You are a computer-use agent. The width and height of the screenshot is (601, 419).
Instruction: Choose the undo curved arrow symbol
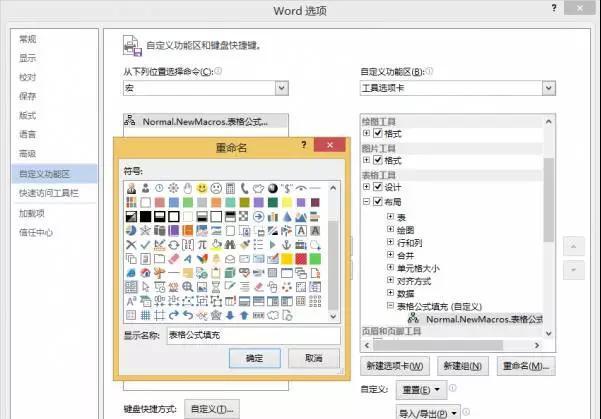(187, 315)
